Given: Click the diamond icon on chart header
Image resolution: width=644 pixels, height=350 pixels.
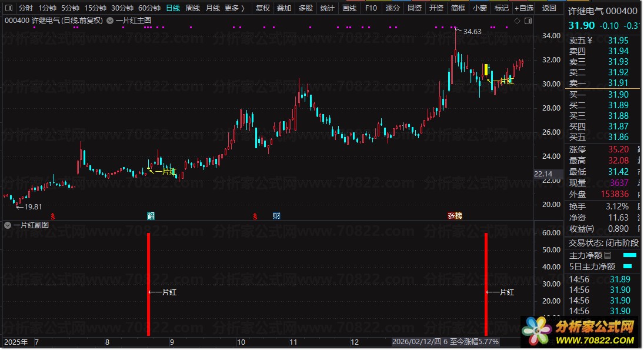Looking at the screenshot, I should click(518, 21).
